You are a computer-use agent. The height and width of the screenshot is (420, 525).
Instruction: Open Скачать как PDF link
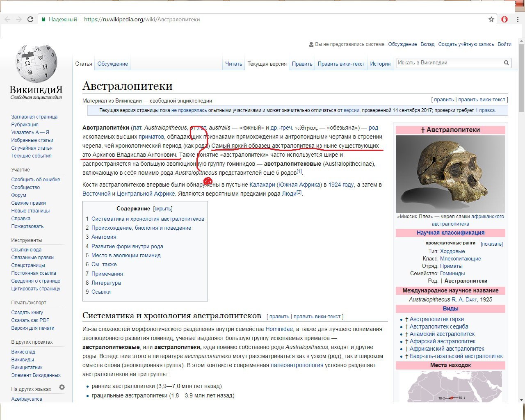[30, 320]
